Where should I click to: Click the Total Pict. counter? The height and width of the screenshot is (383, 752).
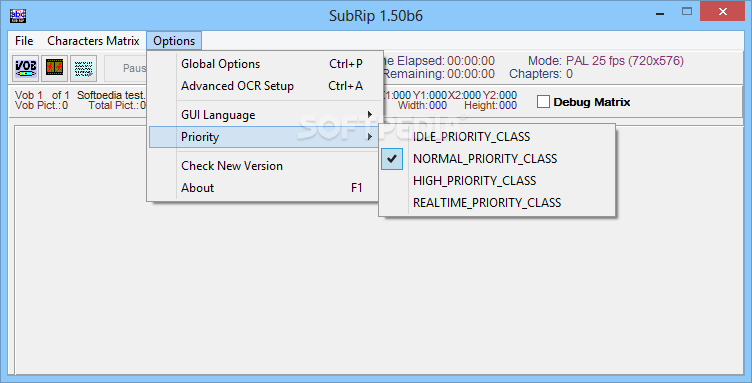point(118,105)
